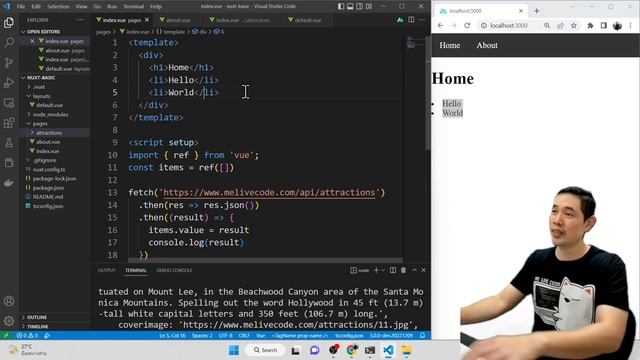Click browser reload button
The image size is (640, 360).
[x=467, y=25]
